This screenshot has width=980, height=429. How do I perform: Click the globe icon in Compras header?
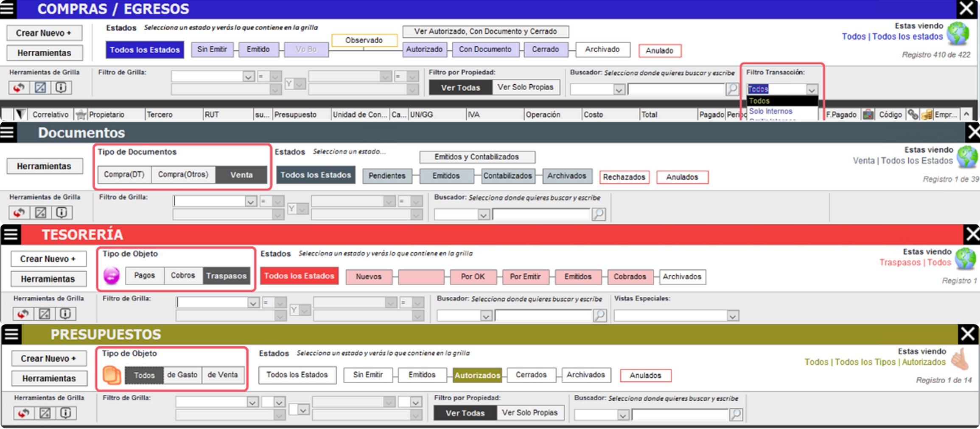[958, 33]
